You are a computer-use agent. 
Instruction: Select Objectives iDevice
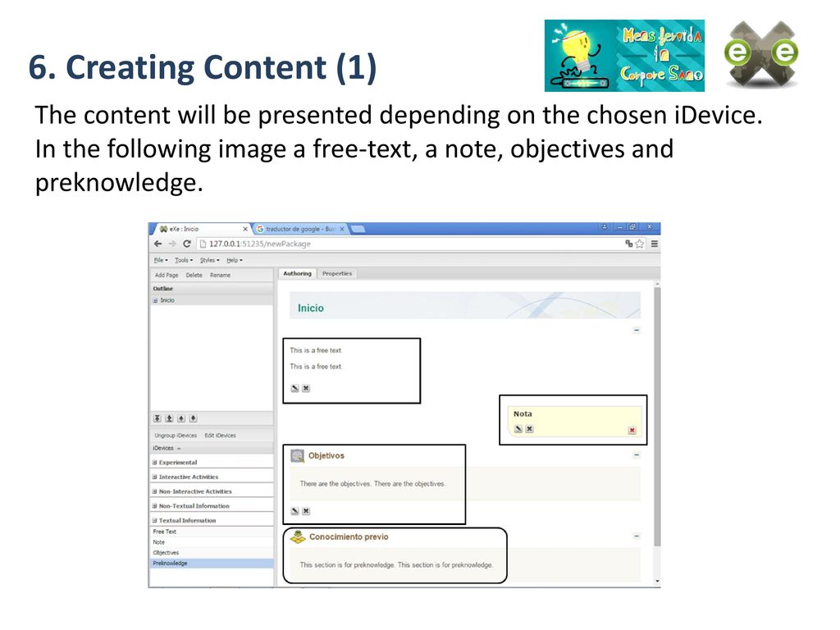point(212,553)
